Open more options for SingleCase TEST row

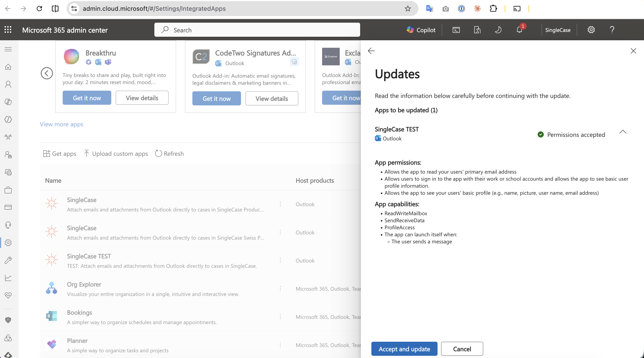point(280,261)
